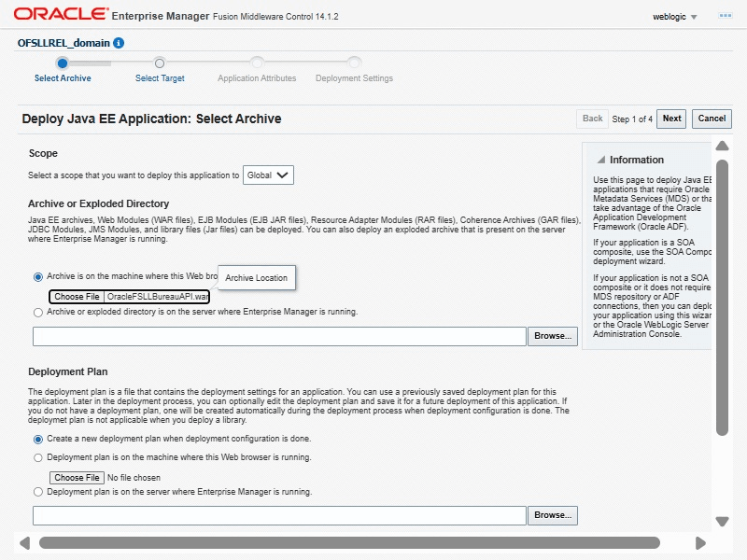Click the OFSLLREL_domain title

tap(63, 43)
